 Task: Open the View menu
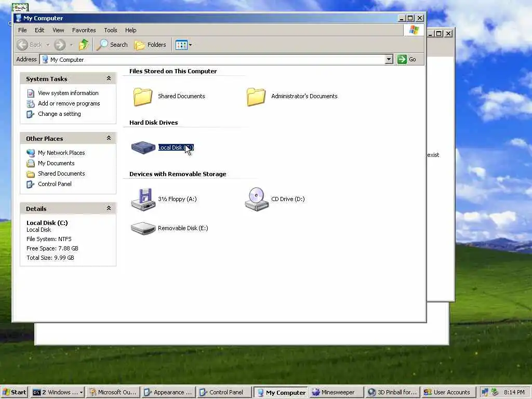(58, 30)
